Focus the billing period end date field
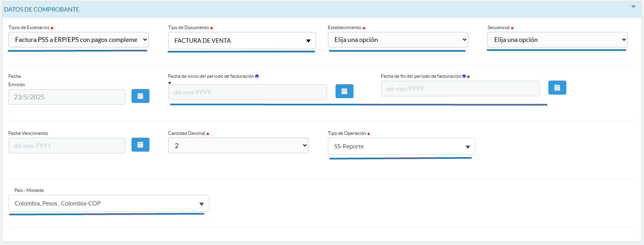 click(x=460, y=89)
